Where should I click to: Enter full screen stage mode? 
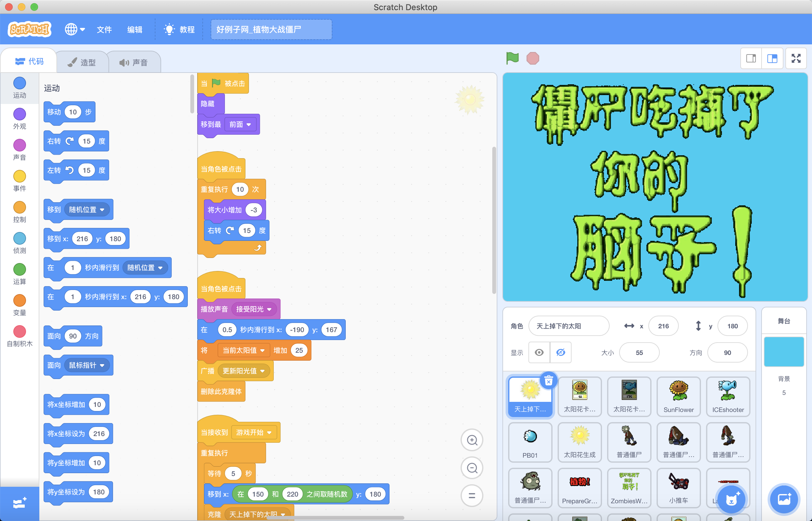click(796, 59)
